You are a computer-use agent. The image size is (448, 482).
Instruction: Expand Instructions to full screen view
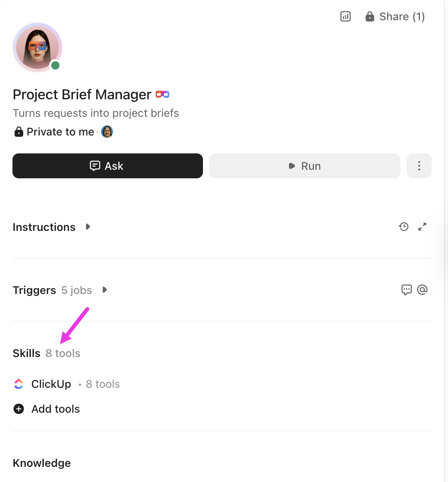(422, 227)
